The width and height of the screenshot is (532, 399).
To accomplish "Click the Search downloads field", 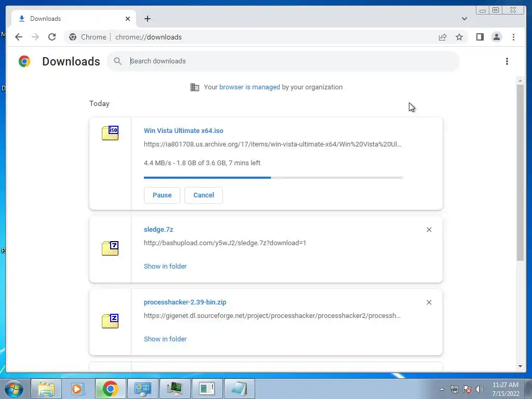I will [283, 61].
